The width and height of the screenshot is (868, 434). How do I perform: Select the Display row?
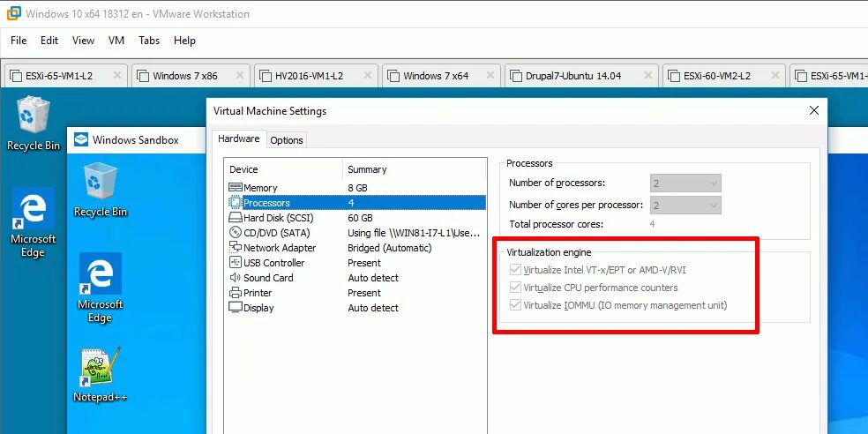[x=356, y=307]
